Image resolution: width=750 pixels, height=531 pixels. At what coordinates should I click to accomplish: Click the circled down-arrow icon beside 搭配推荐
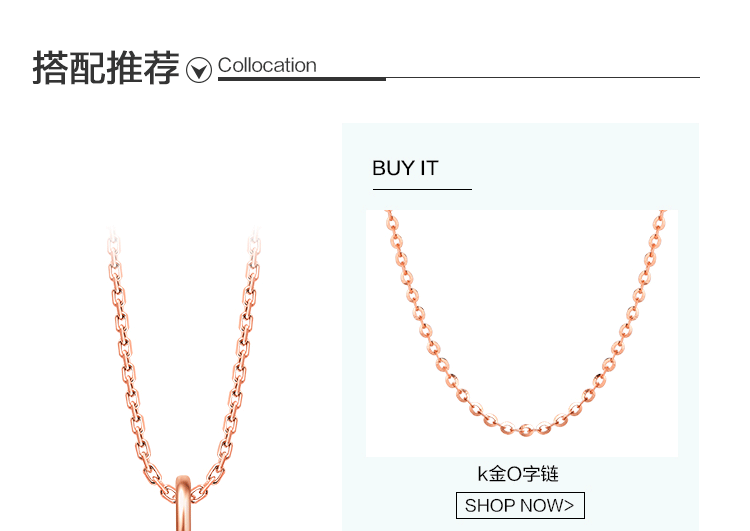(199, 70)
